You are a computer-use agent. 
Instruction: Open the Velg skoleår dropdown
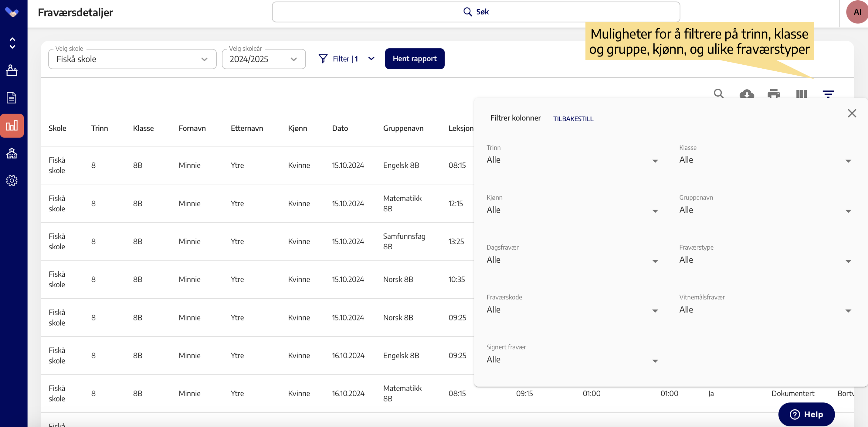pyautogui.click(x=263, y=59)
